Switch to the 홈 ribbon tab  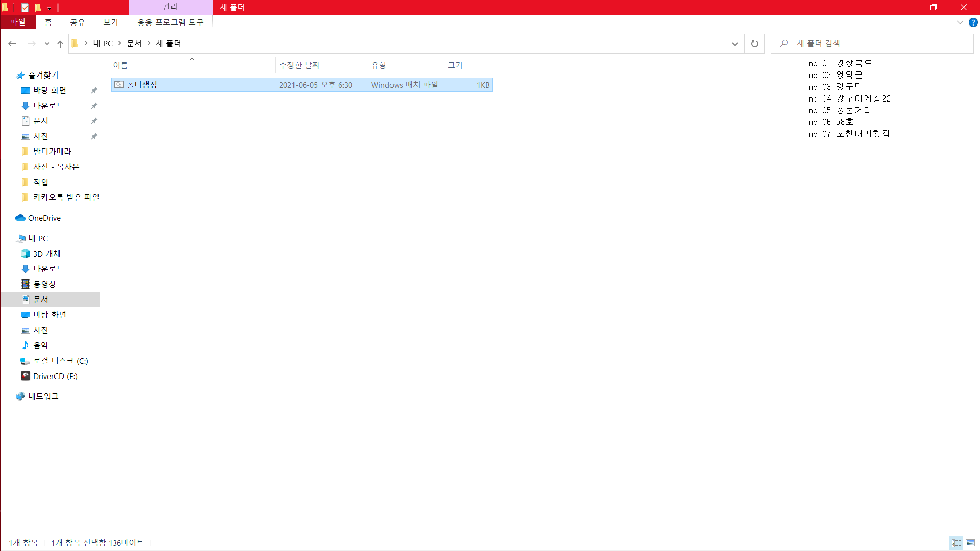click(48, 22)
